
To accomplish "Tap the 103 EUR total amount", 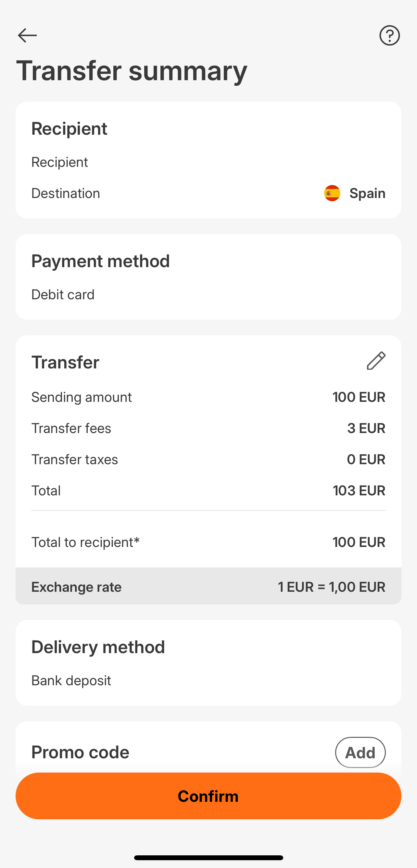I will pos(359,490).
